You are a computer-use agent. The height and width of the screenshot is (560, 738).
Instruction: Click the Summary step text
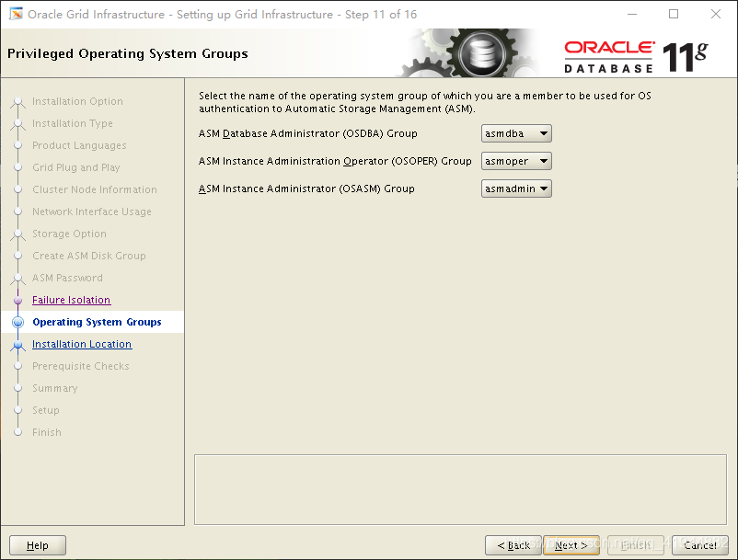coord(54,388)
